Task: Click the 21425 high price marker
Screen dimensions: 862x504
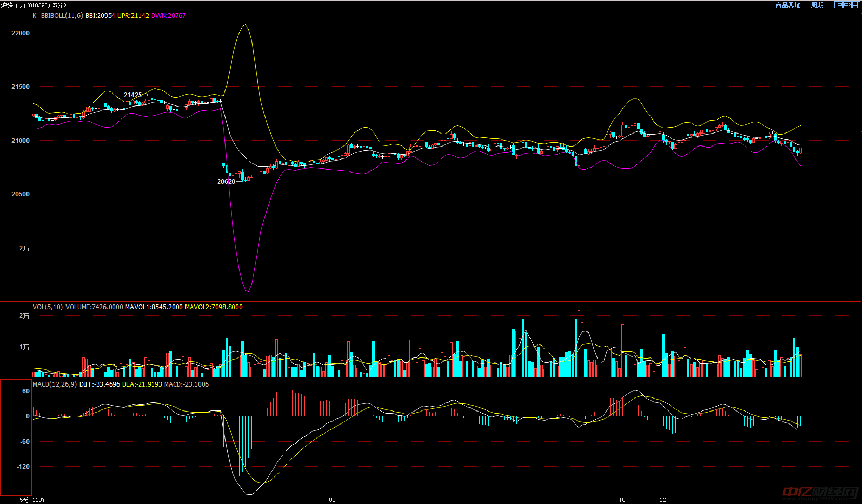Action: pos(132,95)
